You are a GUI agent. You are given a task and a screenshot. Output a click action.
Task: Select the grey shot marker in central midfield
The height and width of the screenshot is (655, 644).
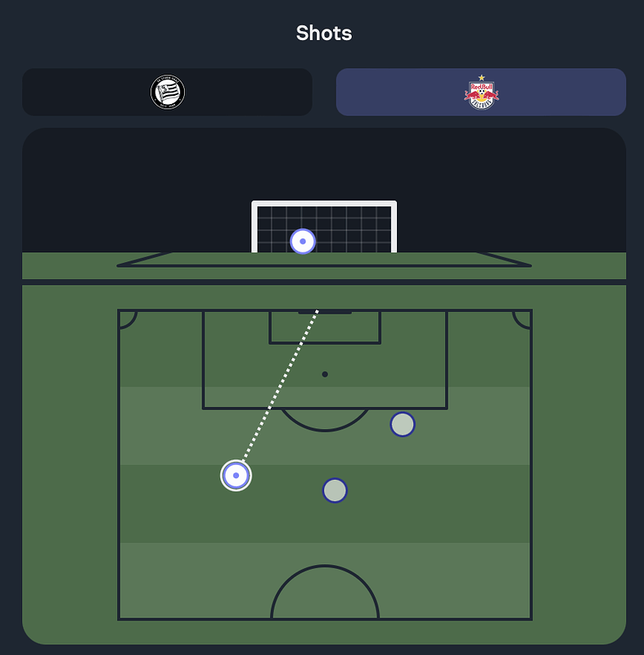[x=335, y=490]
